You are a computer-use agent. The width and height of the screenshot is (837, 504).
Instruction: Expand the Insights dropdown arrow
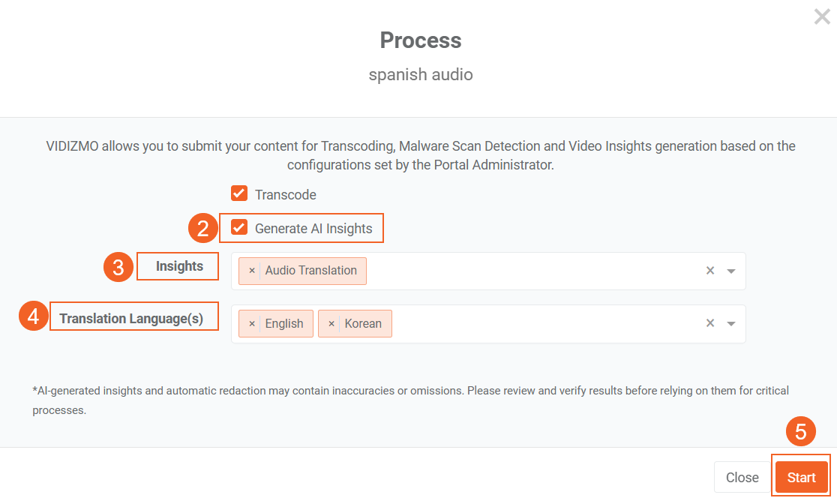(731, 271)
